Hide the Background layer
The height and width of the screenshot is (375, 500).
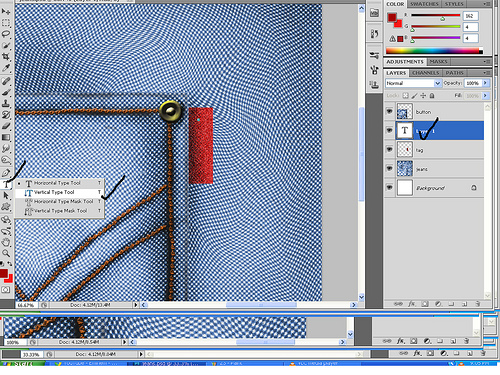point(389,187)
